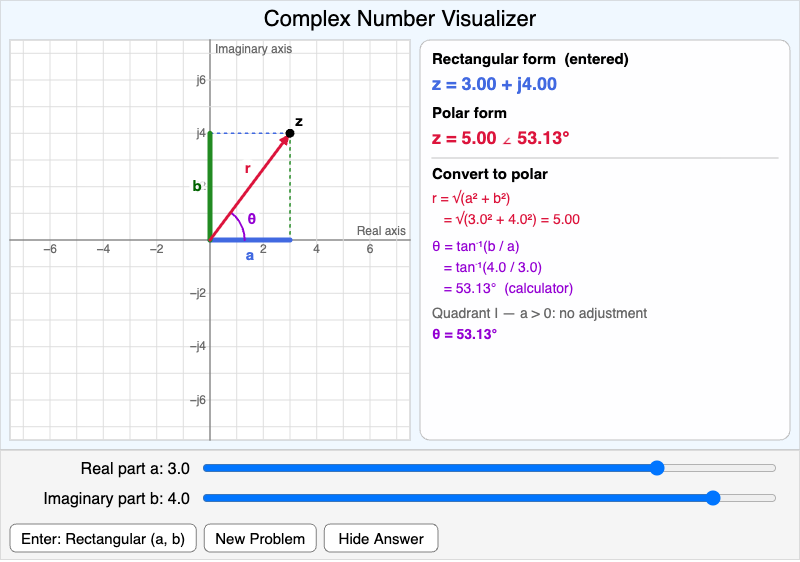Click the black point z on the graph
This screenshot has height=562, width=800.
pos(290,133)
